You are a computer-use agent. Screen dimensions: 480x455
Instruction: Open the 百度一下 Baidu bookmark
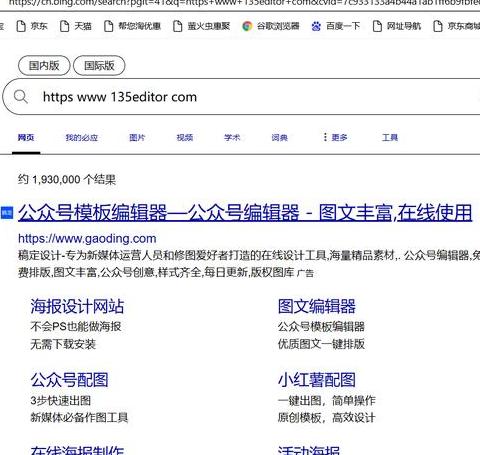pyautogui.click(x=336, y=26)
